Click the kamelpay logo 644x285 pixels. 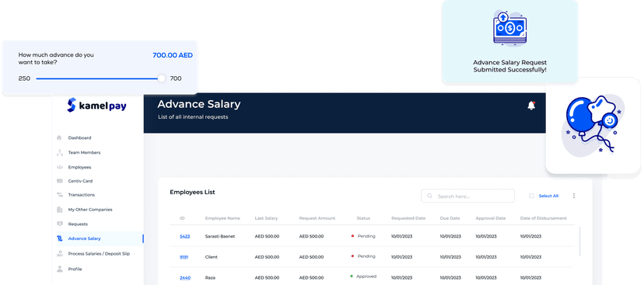pyautogui.click(x=97, y=105)
